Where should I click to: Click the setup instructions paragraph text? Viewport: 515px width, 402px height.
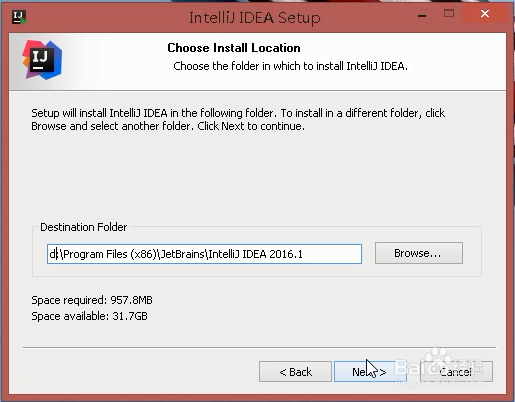[238, 119]
